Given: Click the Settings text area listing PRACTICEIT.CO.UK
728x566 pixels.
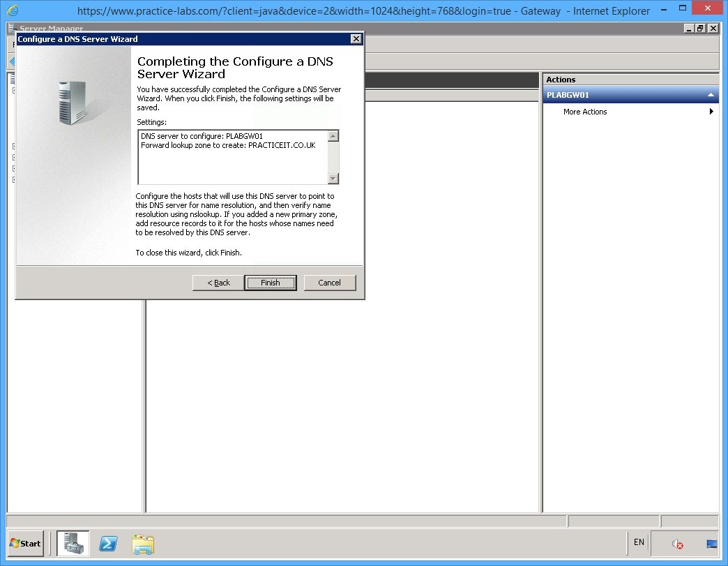Looking at the screenshot, I should click(x=234, y=157).
